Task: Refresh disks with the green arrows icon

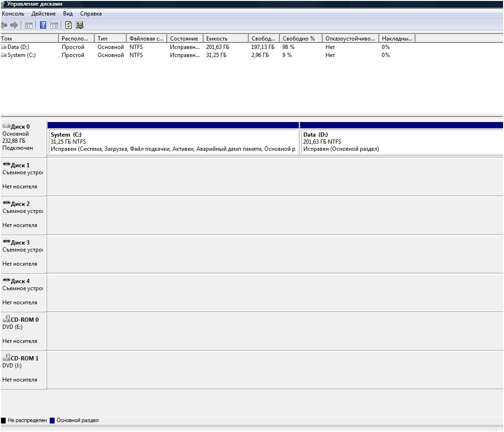Action: [68, 25]
